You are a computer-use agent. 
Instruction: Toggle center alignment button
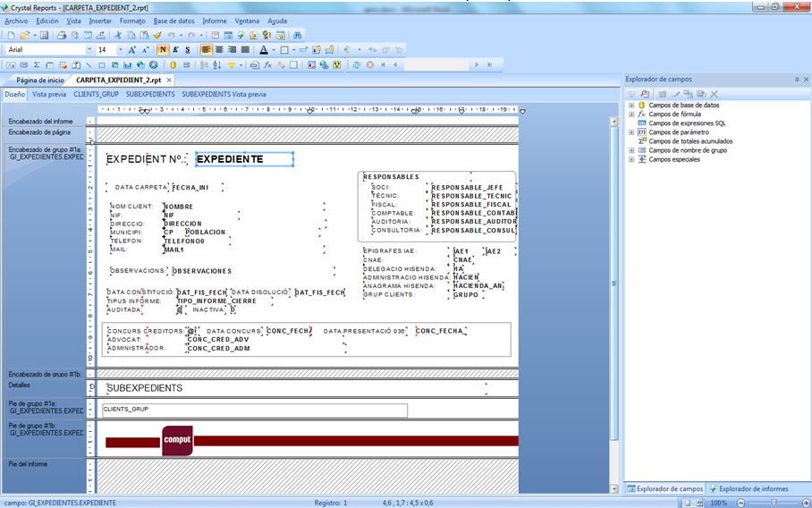tap(219, 50)
